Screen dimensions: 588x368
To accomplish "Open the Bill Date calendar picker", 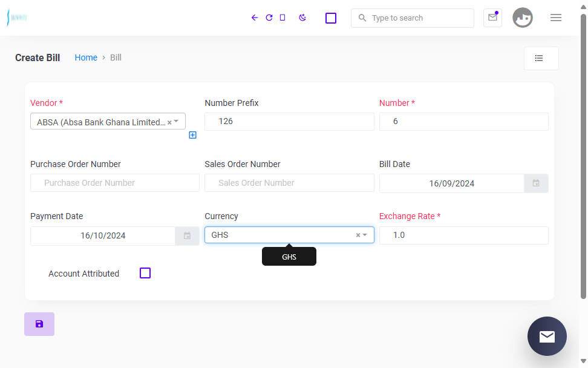I will point(536,183).
